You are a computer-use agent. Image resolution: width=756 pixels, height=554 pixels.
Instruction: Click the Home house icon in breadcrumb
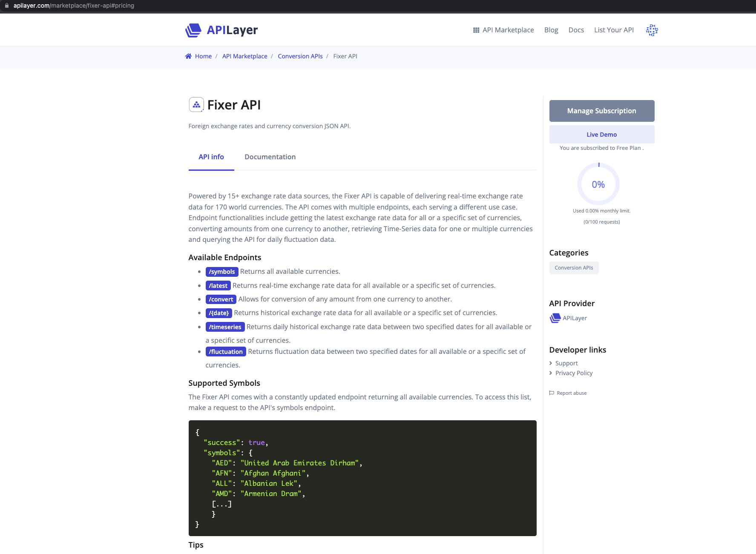point(188,56)
